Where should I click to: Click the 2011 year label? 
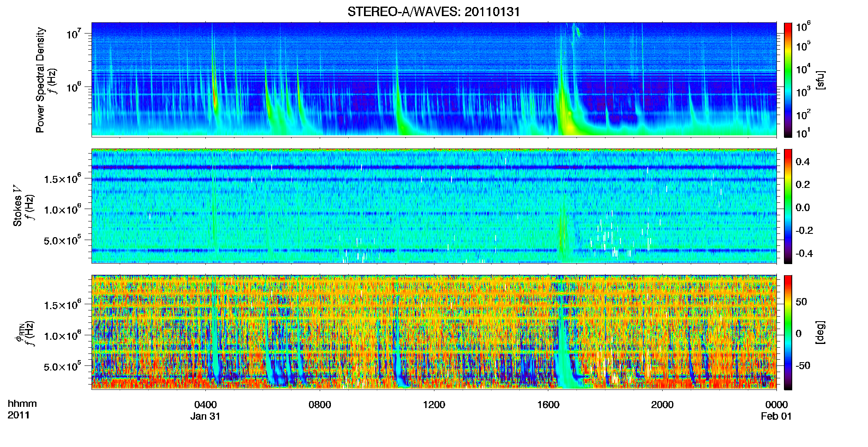click(x=19, y=415)
